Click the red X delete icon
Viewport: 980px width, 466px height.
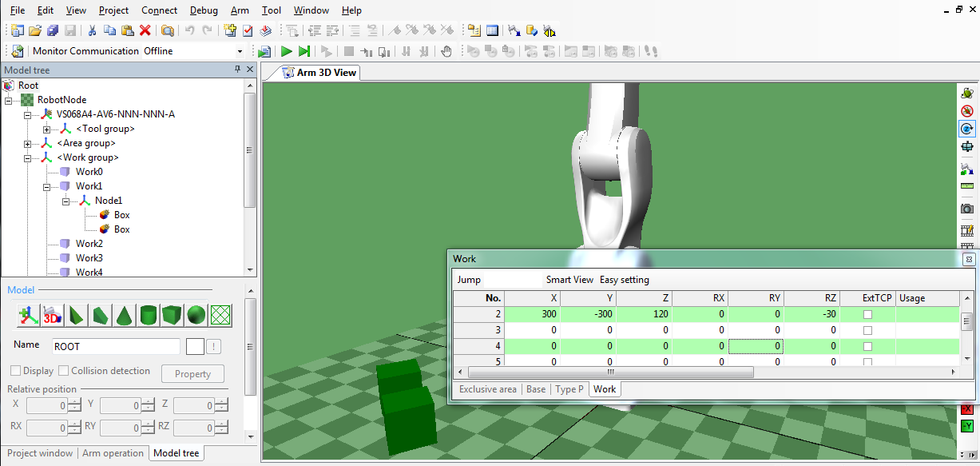coord(145,30)
